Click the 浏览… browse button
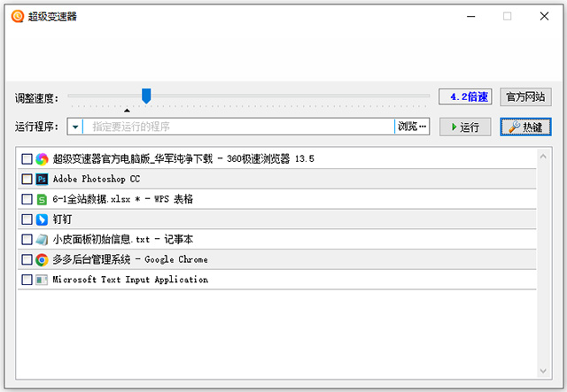The height and width of the screenshot is (392, 567). click(x=412, y=127)
